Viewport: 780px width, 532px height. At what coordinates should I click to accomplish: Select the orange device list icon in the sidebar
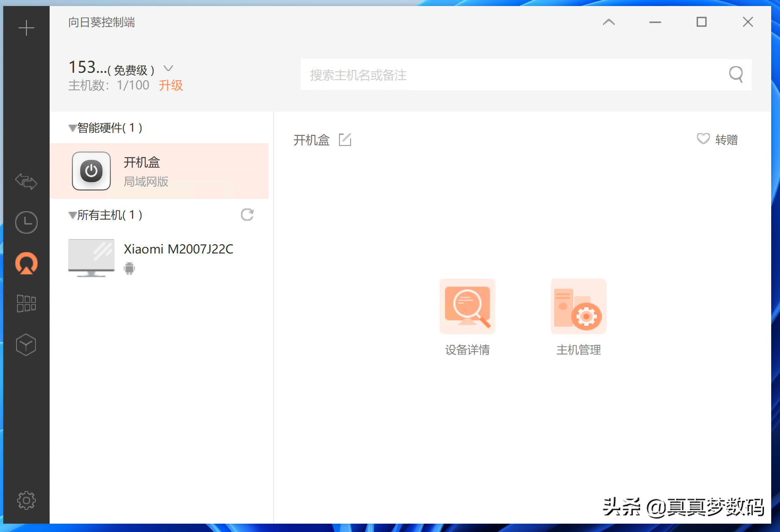click(x=26, y=263)
